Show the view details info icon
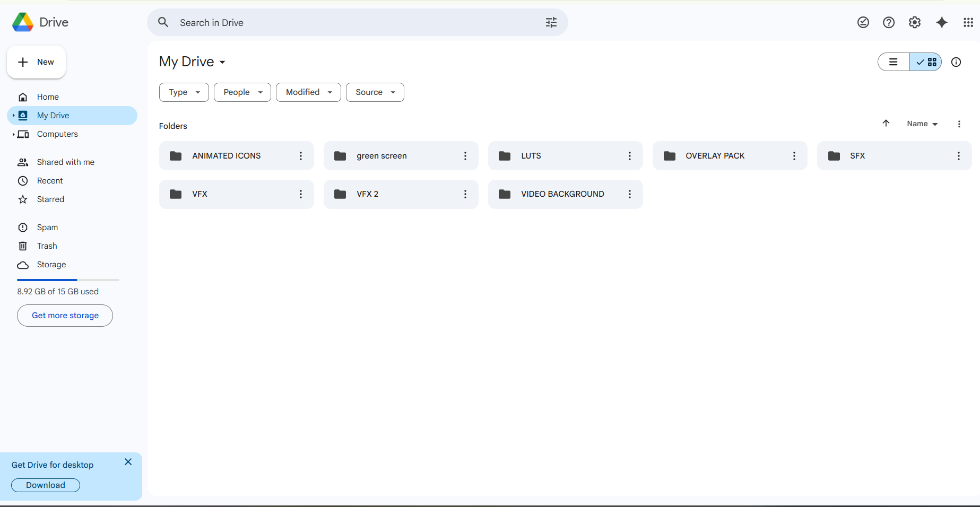980x507 pixels. (956, 62)
